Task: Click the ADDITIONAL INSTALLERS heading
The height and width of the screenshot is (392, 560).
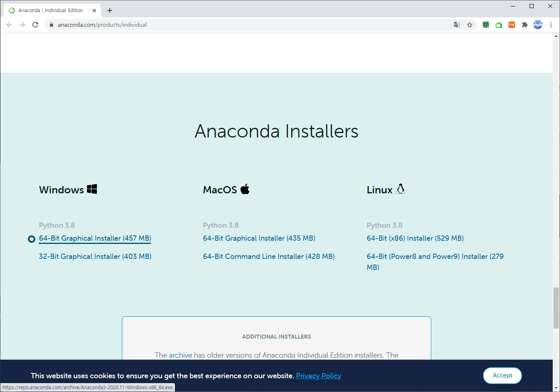Action: 277,337
